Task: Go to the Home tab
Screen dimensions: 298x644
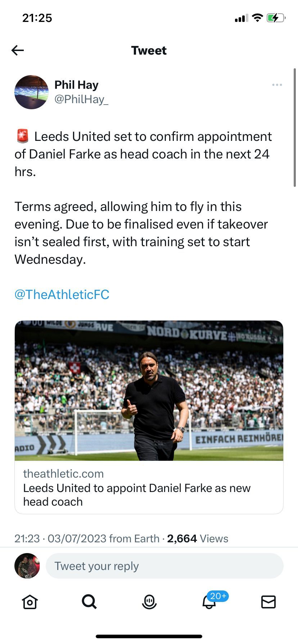Action: 30,602
